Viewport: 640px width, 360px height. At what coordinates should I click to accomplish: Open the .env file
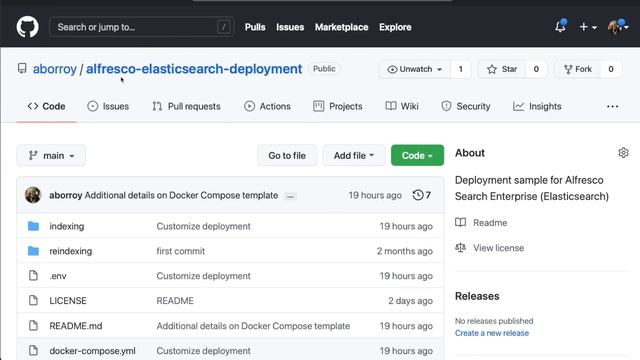(58, 276)
